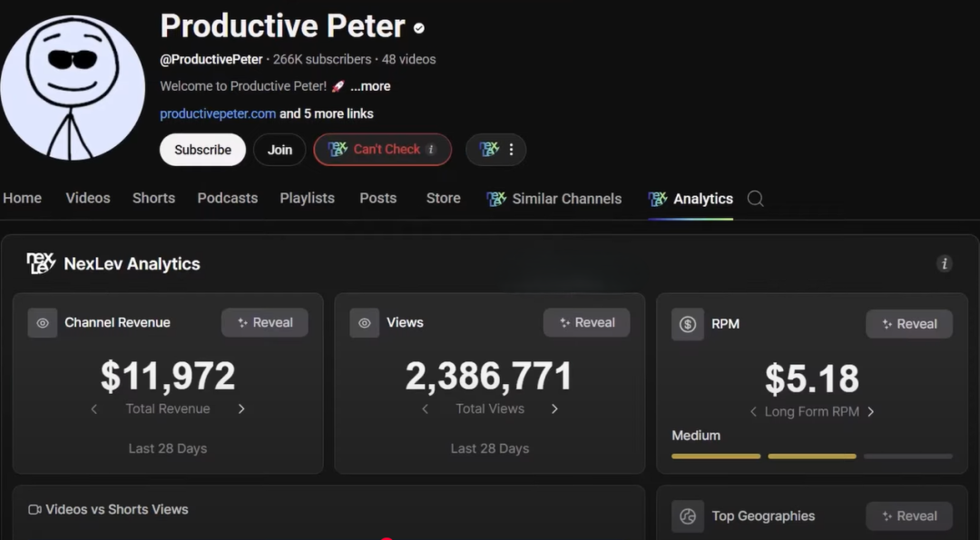Open the productivepeter.com link
Viewport: 980px width, 540px height.
pyautogui.click(x=218, y=113)
